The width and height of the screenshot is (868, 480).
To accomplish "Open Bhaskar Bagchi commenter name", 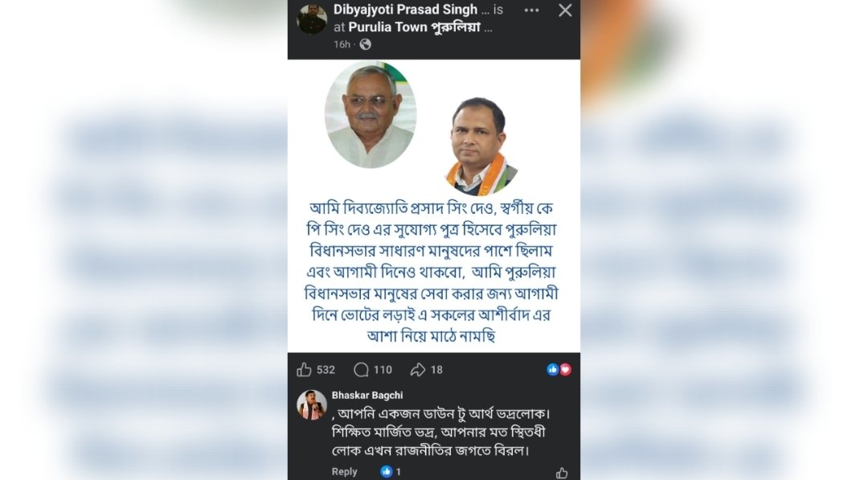I will 367,396.
